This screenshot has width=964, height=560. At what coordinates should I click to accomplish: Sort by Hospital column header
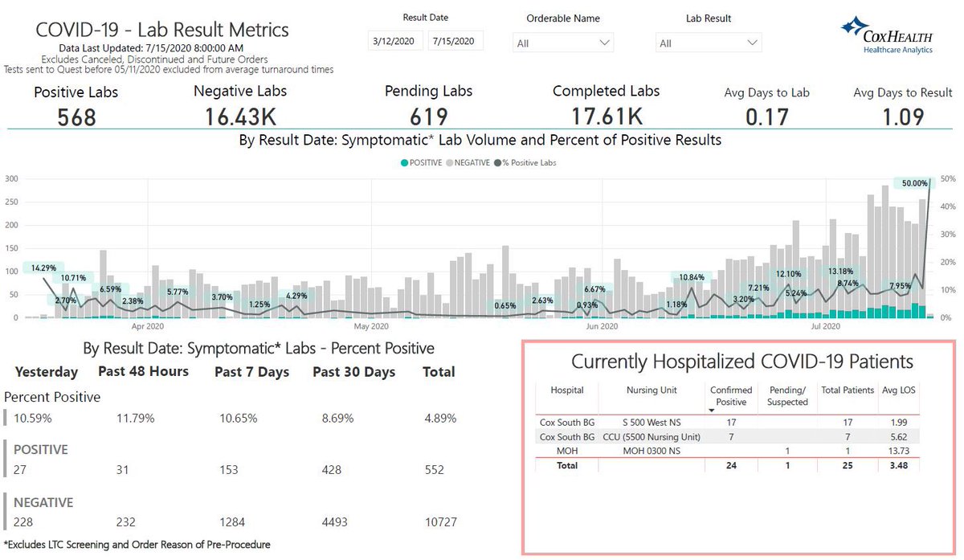pyautogui.click(x=567, y=390)
